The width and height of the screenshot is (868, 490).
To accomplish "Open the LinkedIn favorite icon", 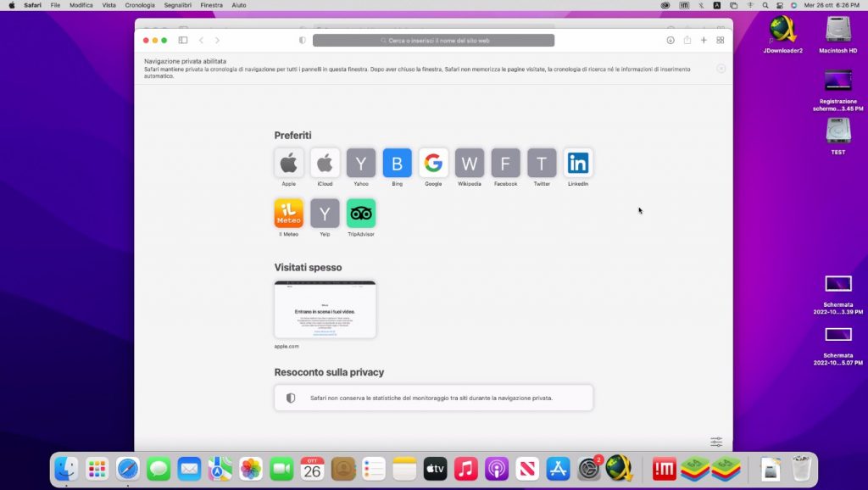I will 578,163.
